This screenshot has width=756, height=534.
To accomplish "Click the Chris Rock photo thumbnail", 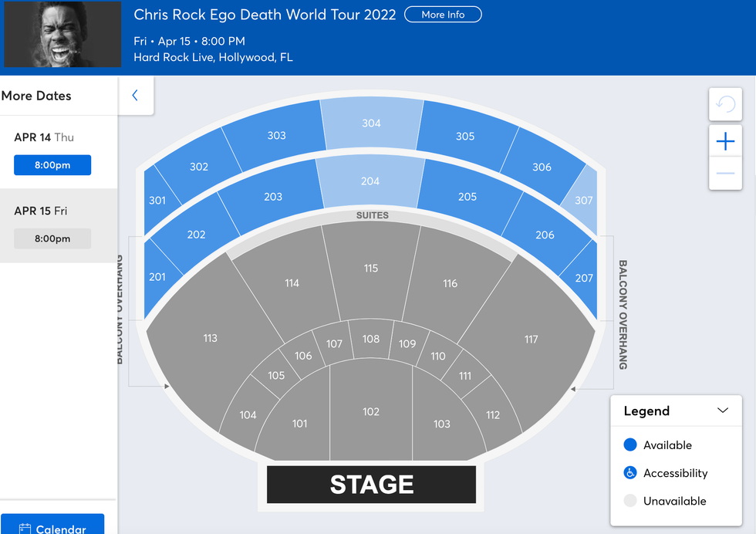I will pyautogui.click(x=62, y=34).
